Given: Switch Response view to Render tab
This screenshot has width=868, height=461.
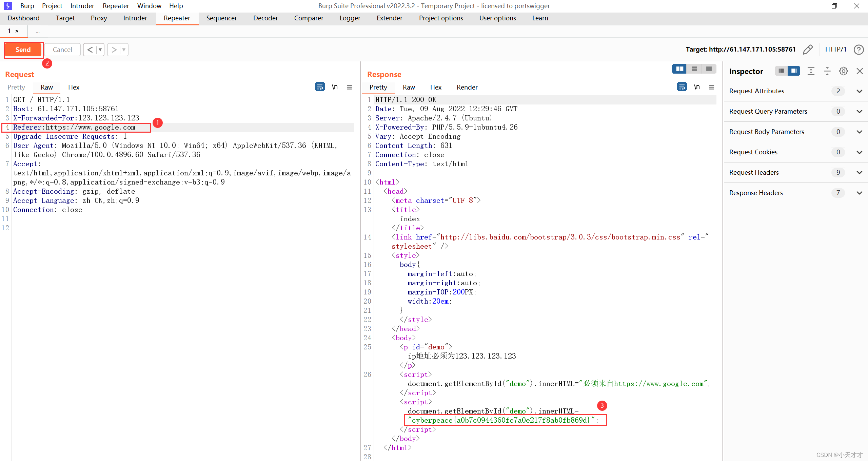Looking at the screenshot, I should tap(467, 87).
